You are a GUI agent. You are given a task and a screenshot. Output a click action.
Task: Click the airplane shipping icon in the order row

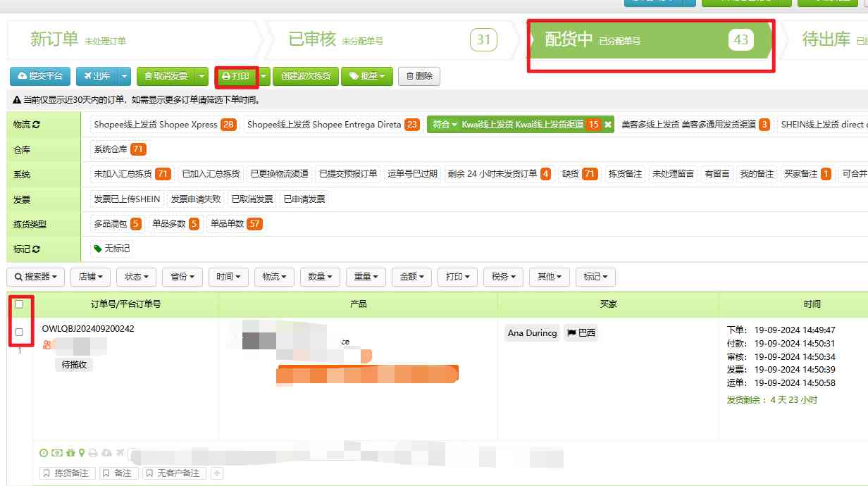tap(120, 453)
